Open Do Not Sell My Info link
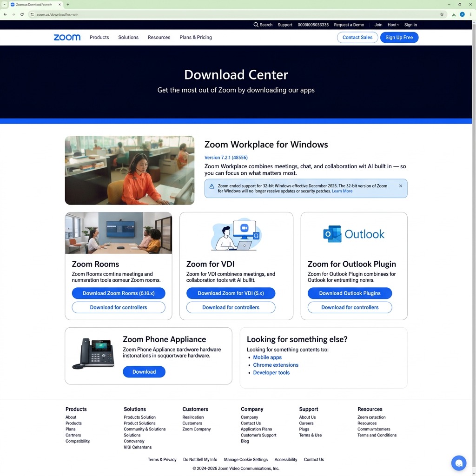 (x=200, y=460)
